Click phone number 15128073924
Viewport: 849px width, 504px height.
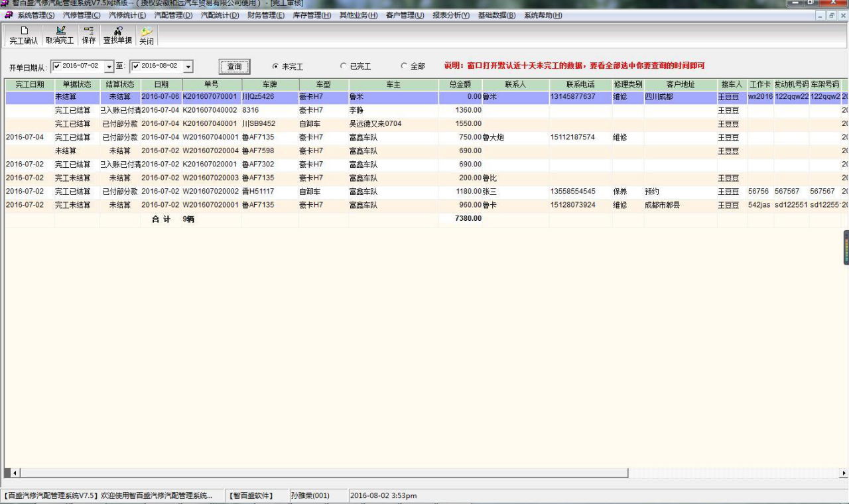pos(573,205)
